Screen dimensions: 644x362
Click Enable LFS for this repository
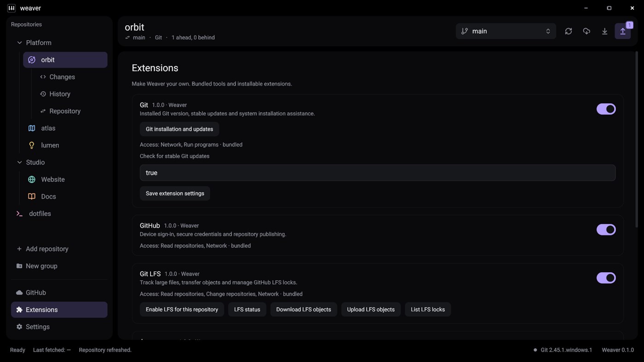(x=182, y=310)
